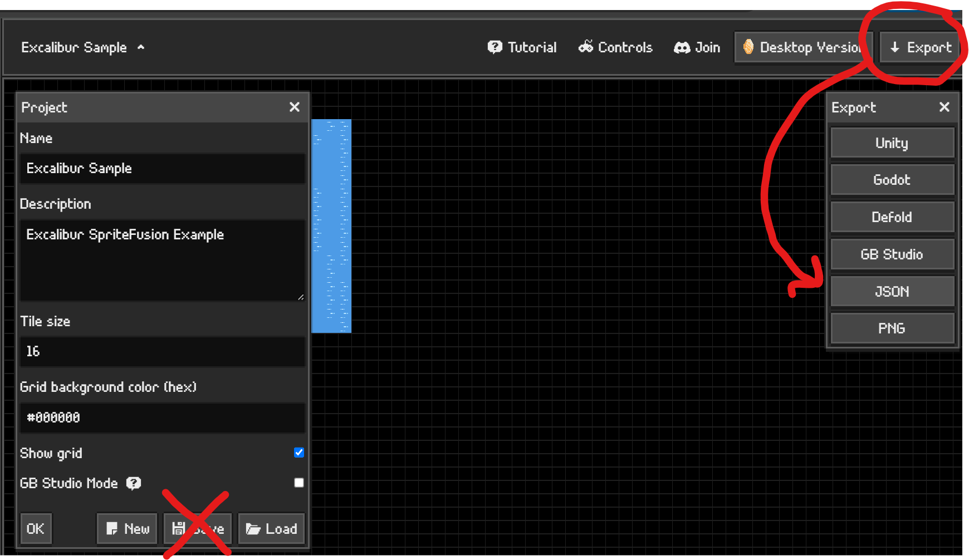
Task: Collapse the Excalibur Sample project chevron
Action: (x=142, y=47)
